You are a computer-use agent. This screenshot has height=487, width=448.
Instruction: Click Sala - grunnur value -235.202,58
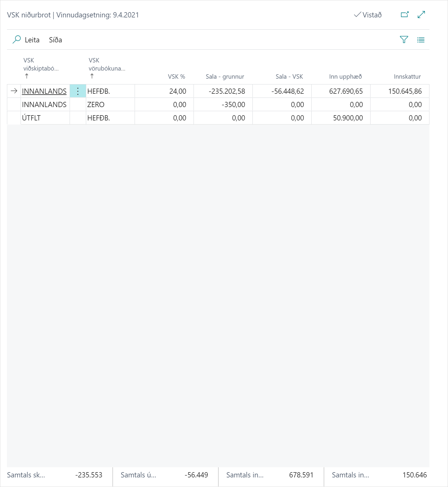click(227, 91)
